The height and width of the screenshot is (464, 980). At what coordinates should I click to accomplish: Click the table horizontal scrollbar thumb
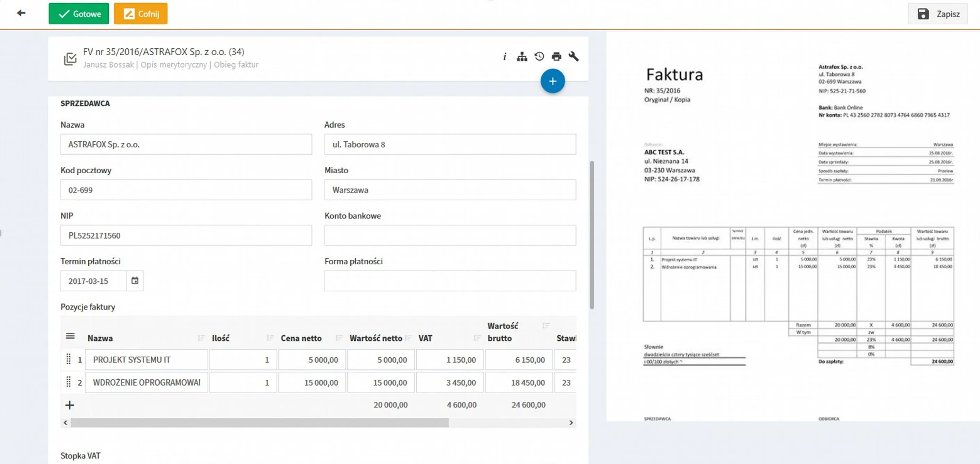pyautogui.click(x=260, y=423)
